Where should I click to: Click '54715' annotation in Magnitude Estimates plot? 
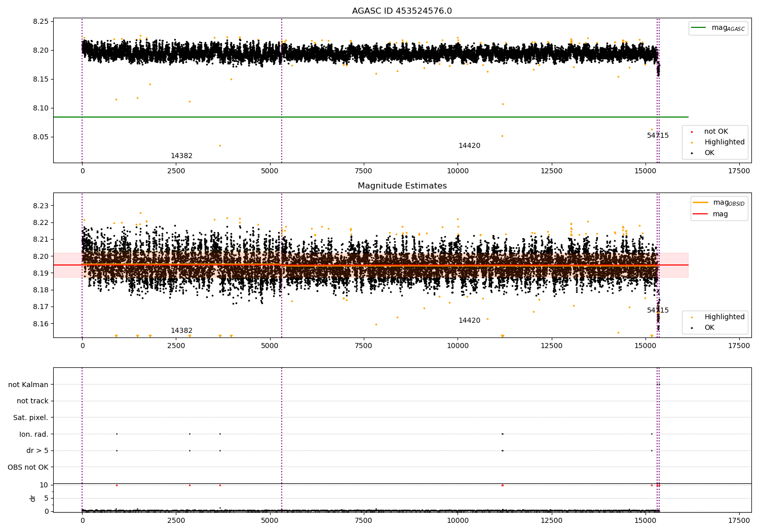(x=658, y=311)
